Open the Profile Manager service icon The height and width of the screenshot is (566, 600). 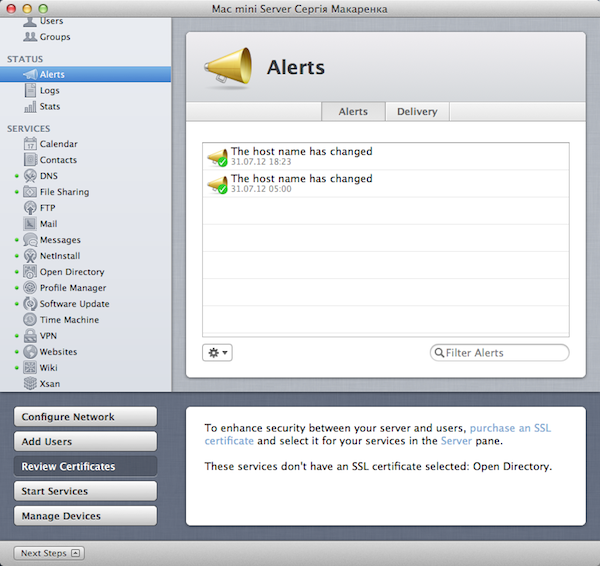click(30, 287)
